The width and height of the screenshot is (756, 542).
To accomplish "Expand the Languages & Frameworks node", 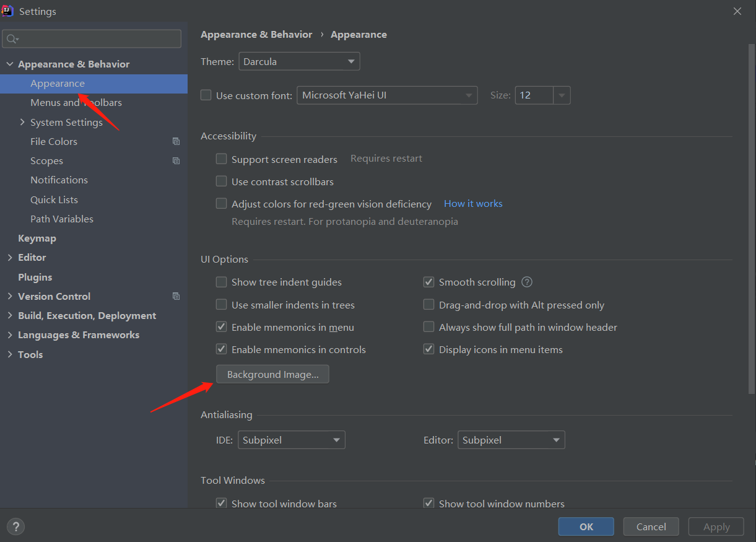I will (x=9, y=334).
